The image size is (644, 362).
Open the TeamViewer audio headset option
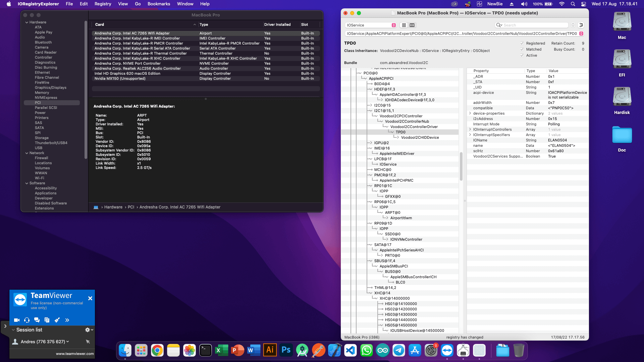coord(27,320)
